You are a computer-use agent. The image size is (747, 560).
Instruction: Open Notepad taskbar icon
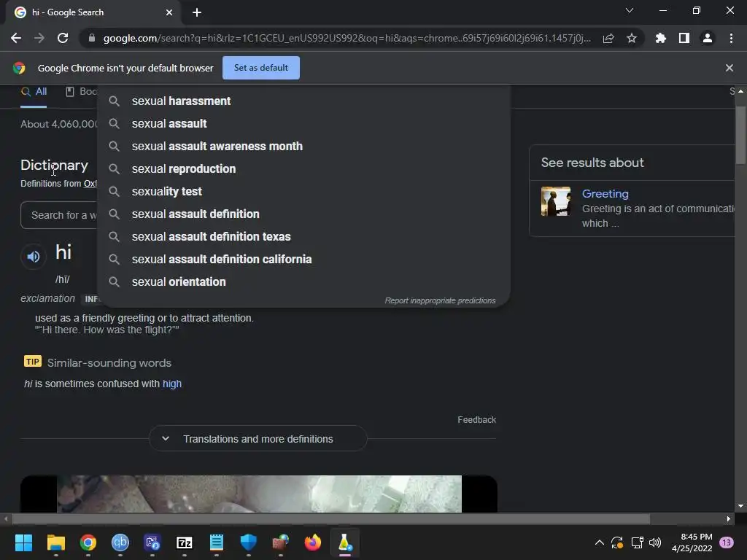(216, 542)
